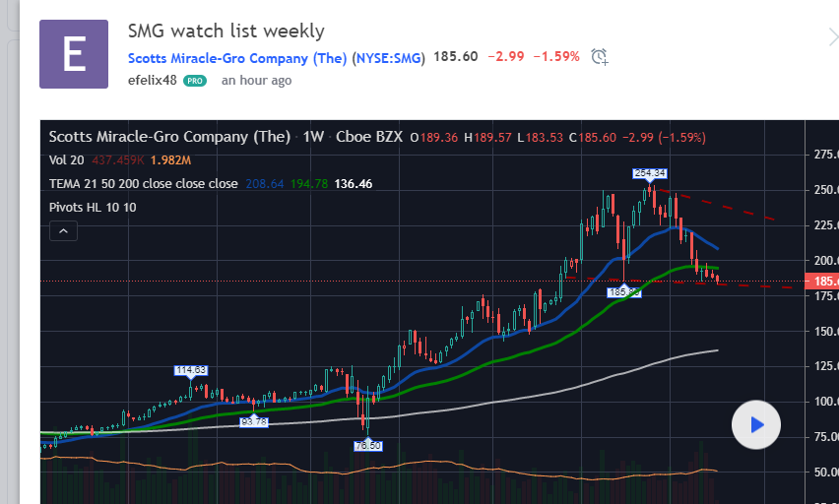Open the NYSE:SMG ticker link
The width and height of the screenshot is (839, 504).
coord(388,58)
